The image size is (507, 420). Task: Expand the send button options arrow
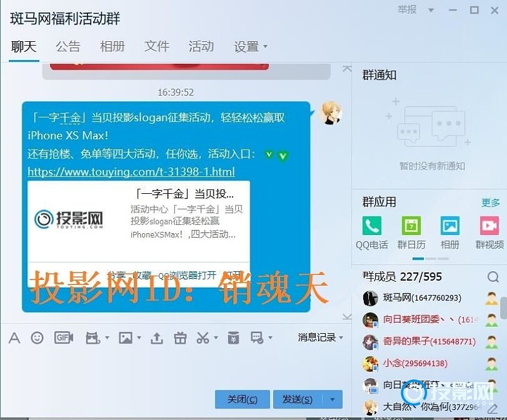pos(333,399)
